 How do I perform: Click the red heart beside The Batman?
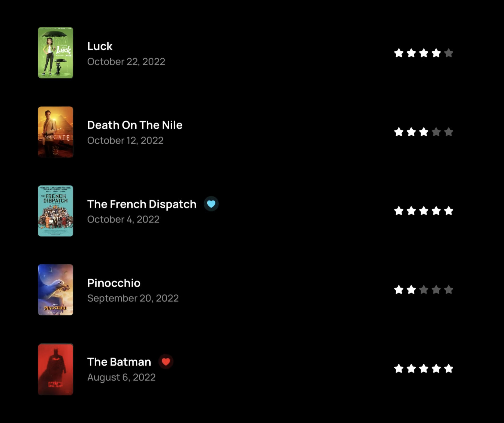(x=166, y=362)
